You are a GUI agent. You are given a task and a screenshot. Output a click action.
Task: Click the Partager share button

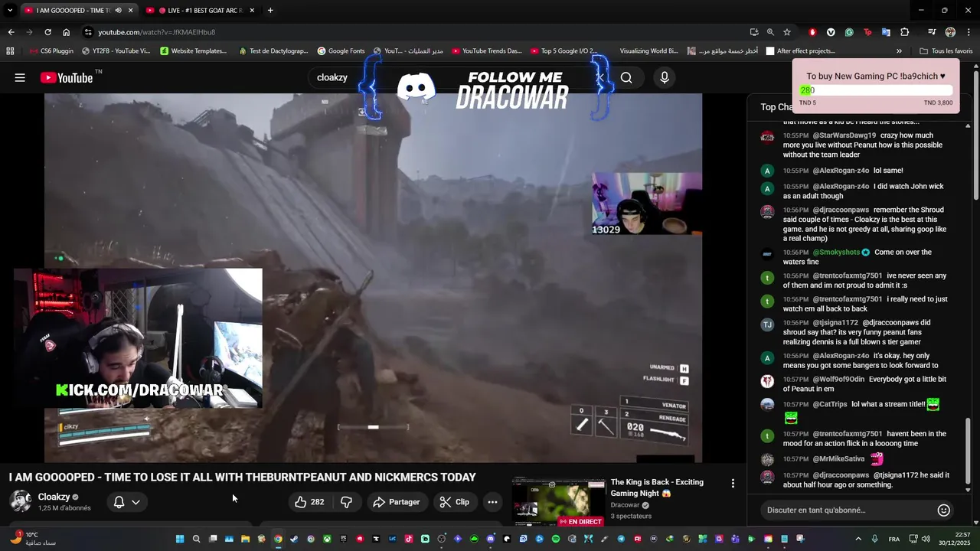tap(396, 502)
